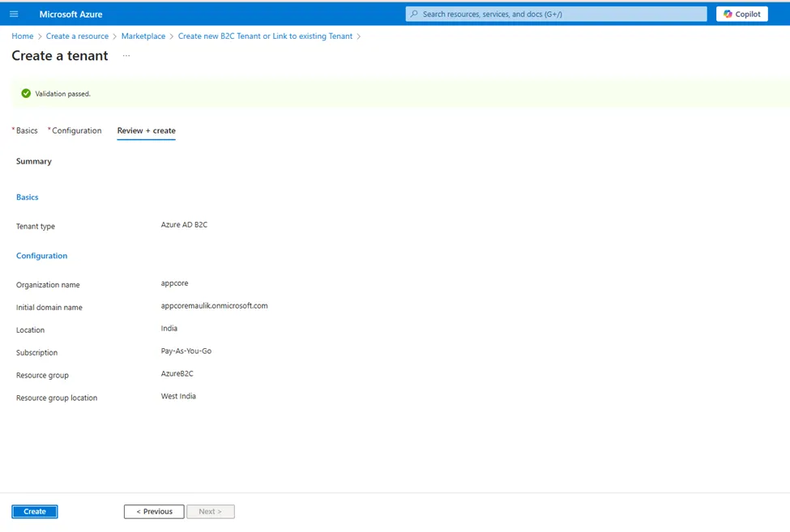Switch to the Basics tab
This screenshot has height=532, width=790.
pos(27,130)
